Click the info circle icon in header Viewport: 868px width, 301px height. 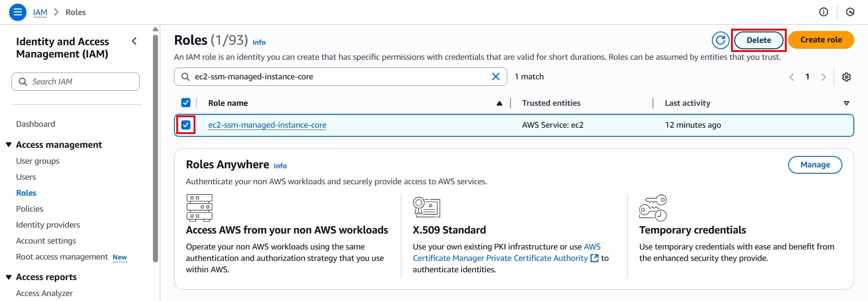[x=824, y=12]
